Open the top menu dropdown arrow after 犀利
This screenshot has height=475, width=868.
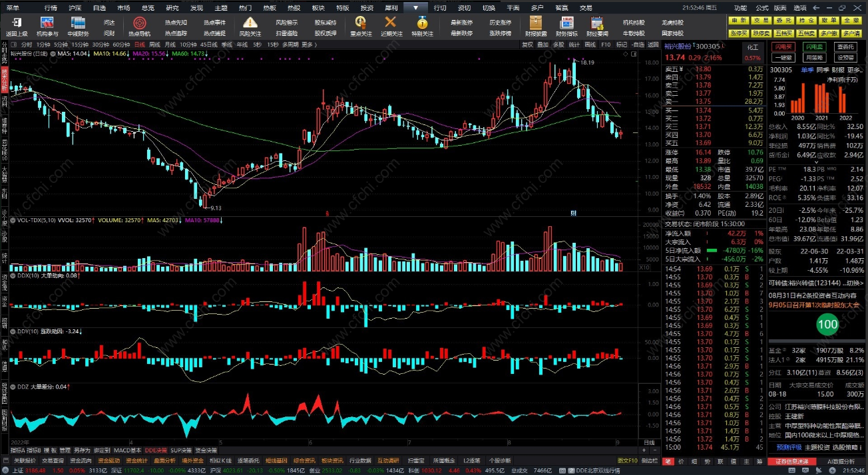click(415, 7)
